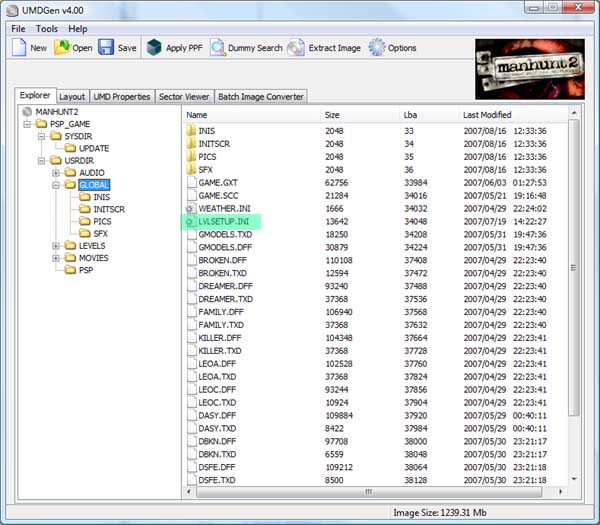600x525 pixels.
Task: Click the scroll up arrow of file list
Action: coord(574,113)
